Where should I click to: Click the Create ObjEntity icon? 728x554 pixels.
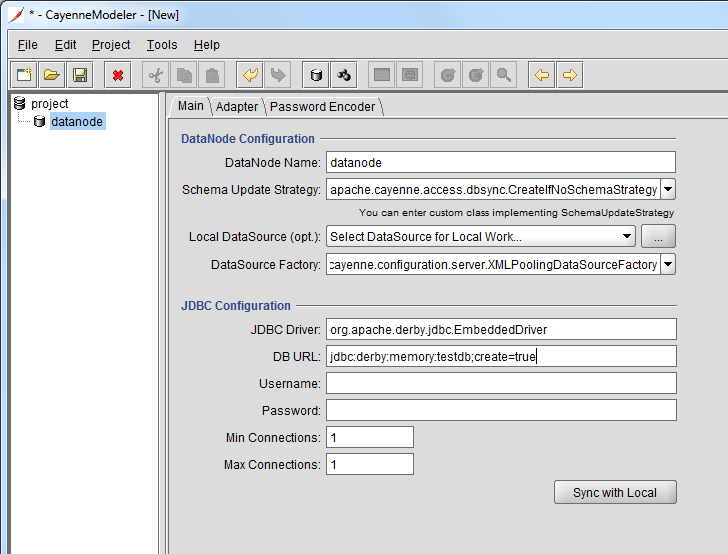(x=448, y=75)
